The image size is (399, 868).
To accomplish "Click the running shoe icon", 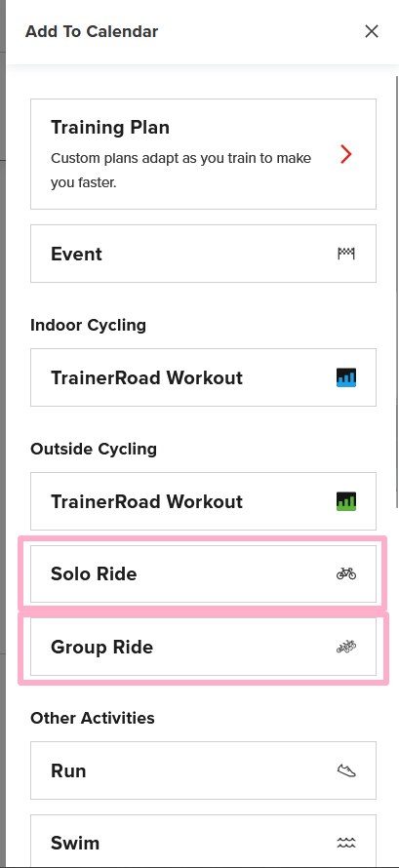I will click(x=346, y=770).
